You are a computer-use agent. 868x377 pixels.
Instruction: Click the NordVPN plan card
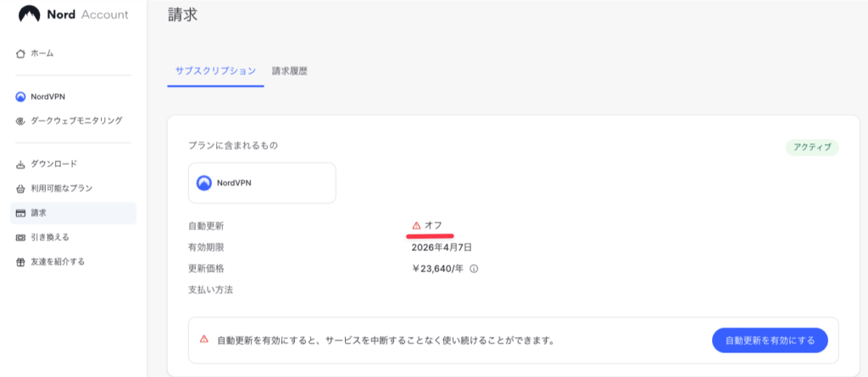[262, 183]
